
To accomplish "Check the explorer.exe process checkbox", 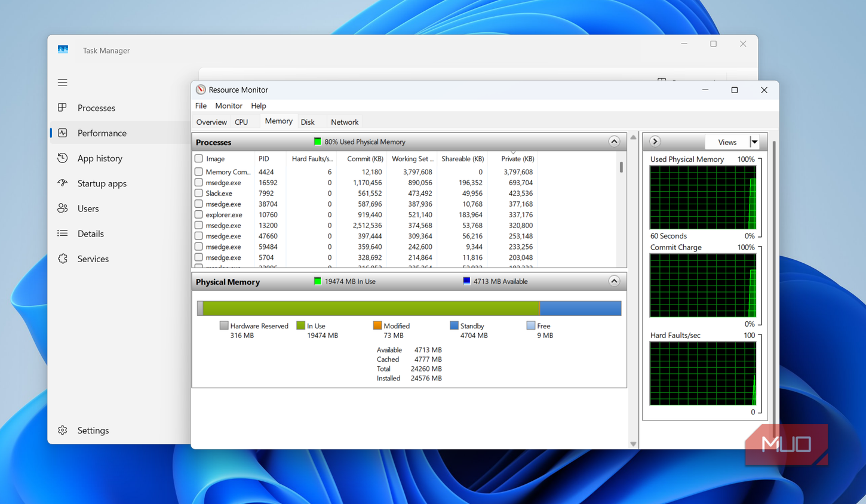I will click(x=199, y=214).
